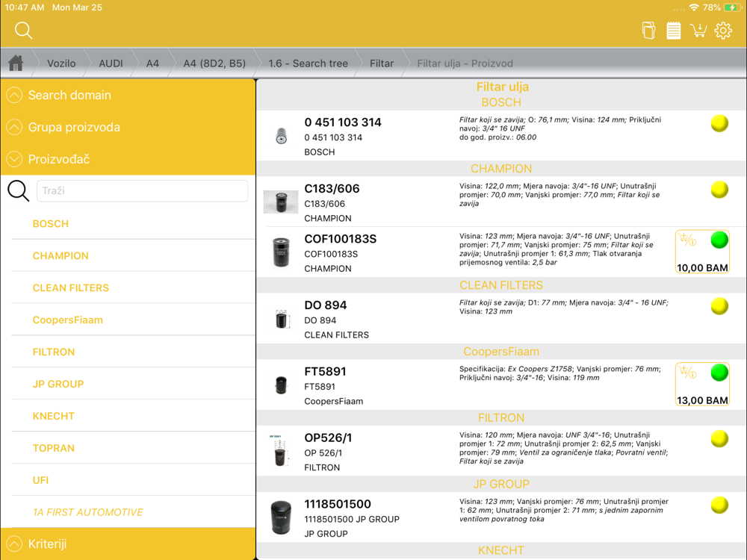Open product title C183/606
Screen dimensions: 747x560
[332, 189]
